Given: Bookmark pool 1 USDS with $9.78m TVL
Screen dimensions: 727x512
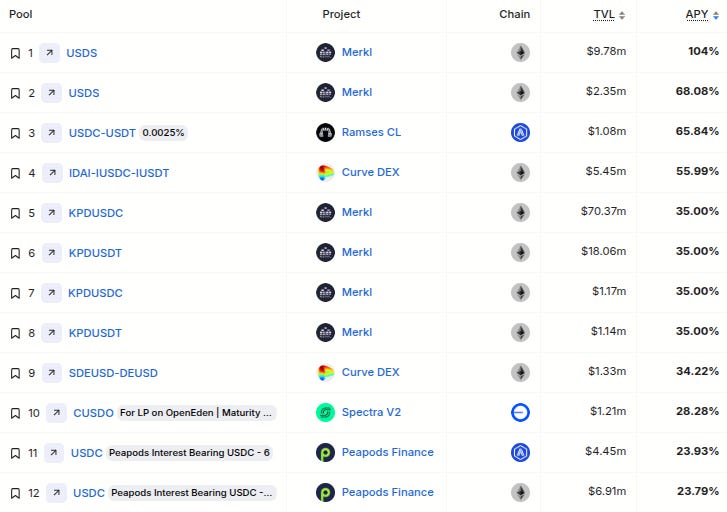Looking at the screenshot, I should coord(15,53).
